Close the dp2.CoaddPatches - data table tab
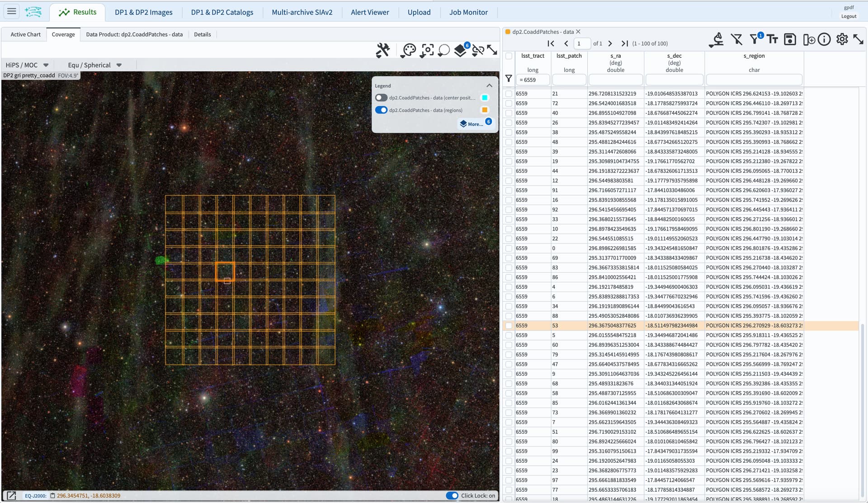Screen dimensions: 868x503 [578, 32]
